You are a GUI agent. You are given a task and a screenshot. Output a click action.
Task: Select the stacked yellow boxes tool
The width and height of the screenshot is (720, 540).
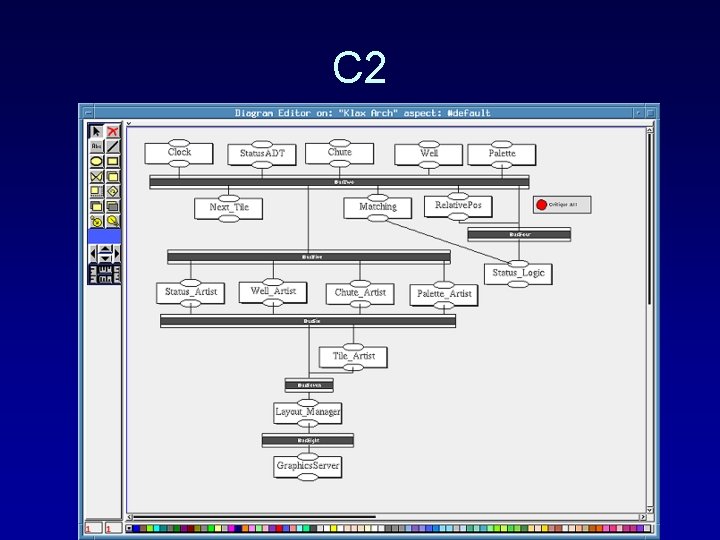tap(96, 206)
